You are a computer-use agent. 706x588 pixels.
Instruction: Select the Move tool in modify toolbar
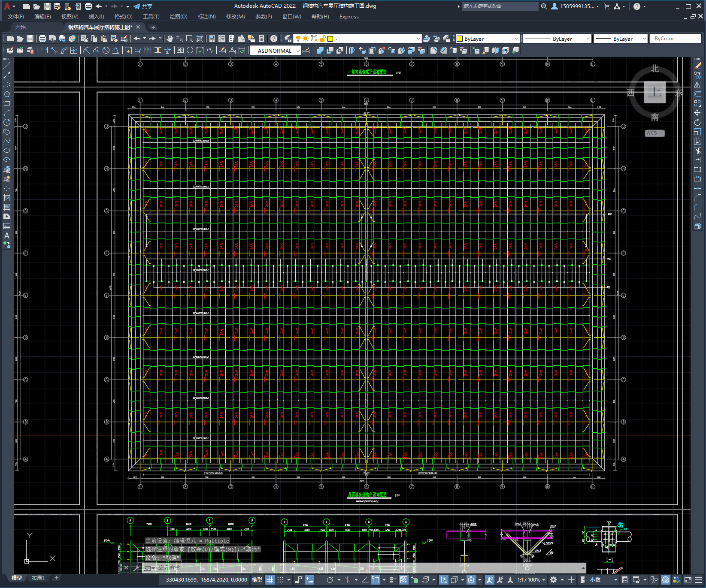coord(697,113)
